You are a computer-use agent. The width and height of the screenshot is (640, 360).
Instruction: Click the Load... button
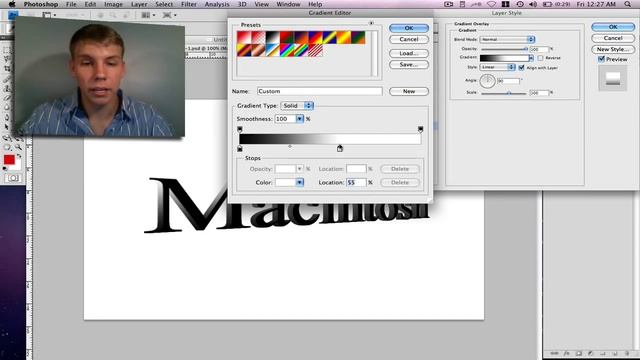pyautogui.click(x=409, y=53)
